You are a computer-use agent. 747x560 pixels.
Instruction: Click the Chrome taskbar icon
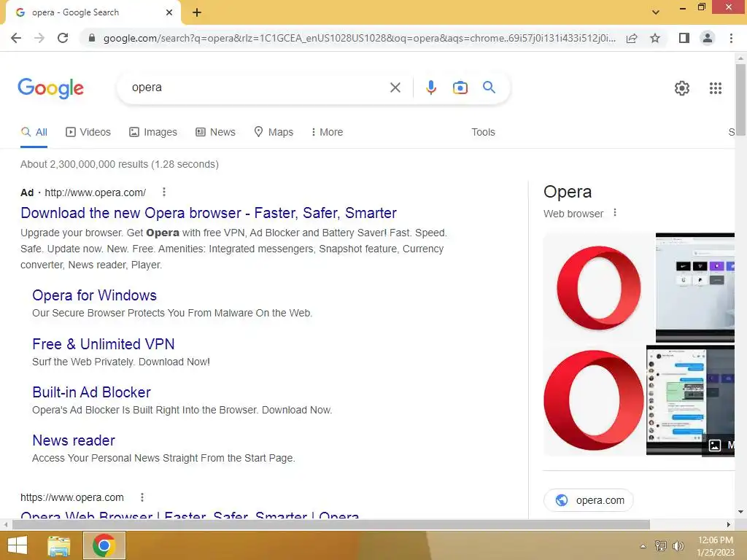pyautogui.click(x=104, y=545)
